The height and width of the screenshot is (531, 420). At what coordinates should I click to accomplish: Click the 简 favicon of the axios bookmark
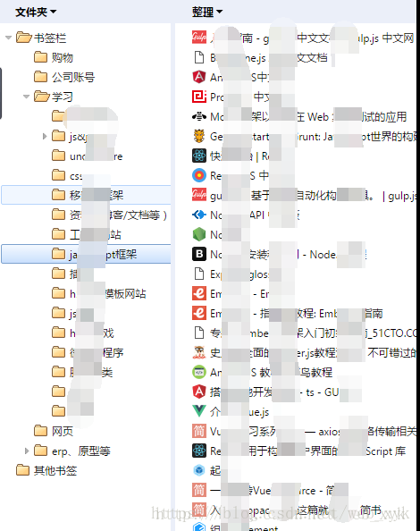coord(199,431)
